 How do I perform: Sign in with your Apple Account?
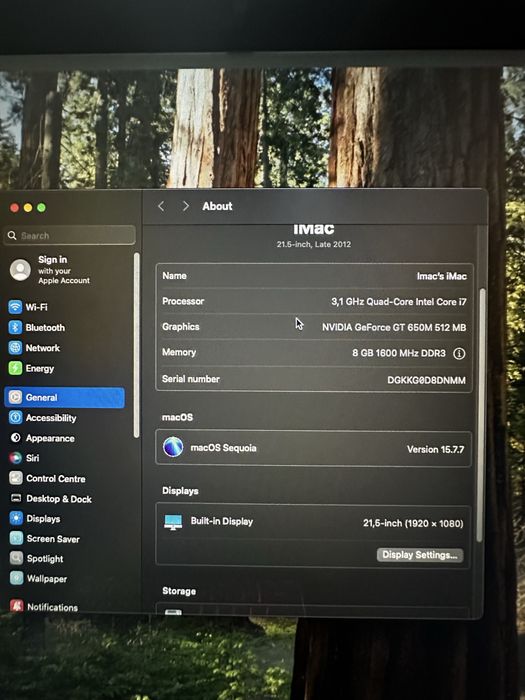coord(50,270)
